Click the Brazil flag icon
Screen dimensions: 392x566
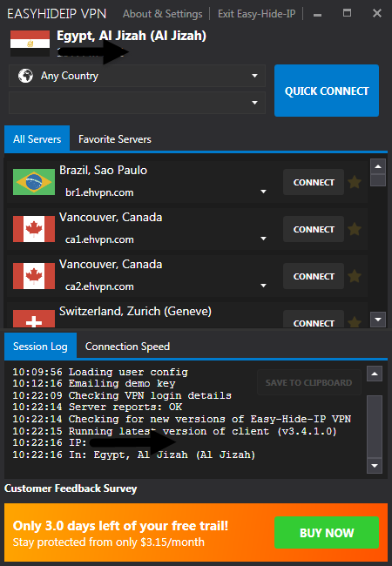click(34, 182)
